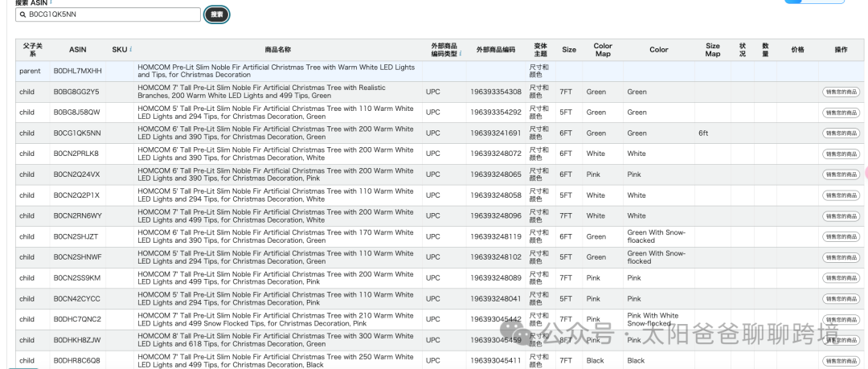Viewport: 868px width, 369px height.
Task: Click ASIN cell B0CG1QK5NN in table
Action: click(x=77, y=133)
